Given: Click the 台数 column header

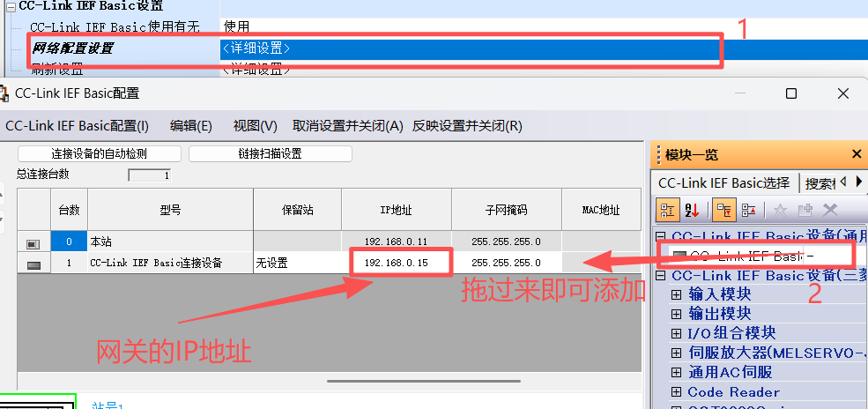Looking at the screenshot, I should coord(70,210).
